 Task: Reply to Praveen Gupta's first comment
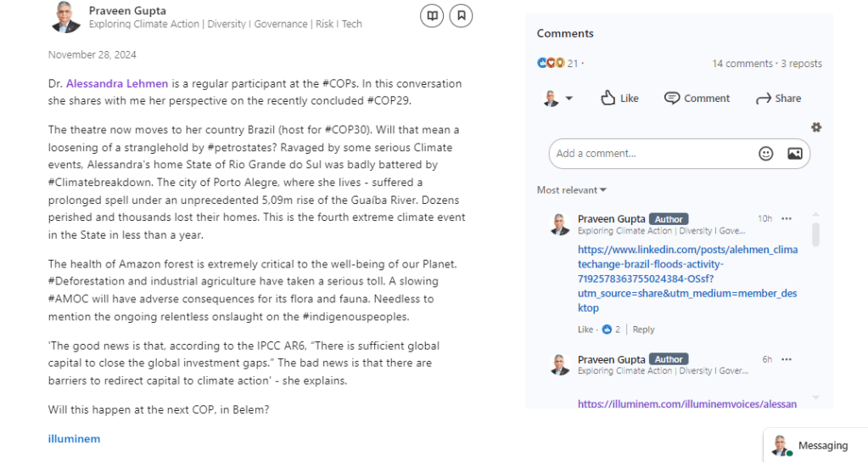[x=644, y=330]
